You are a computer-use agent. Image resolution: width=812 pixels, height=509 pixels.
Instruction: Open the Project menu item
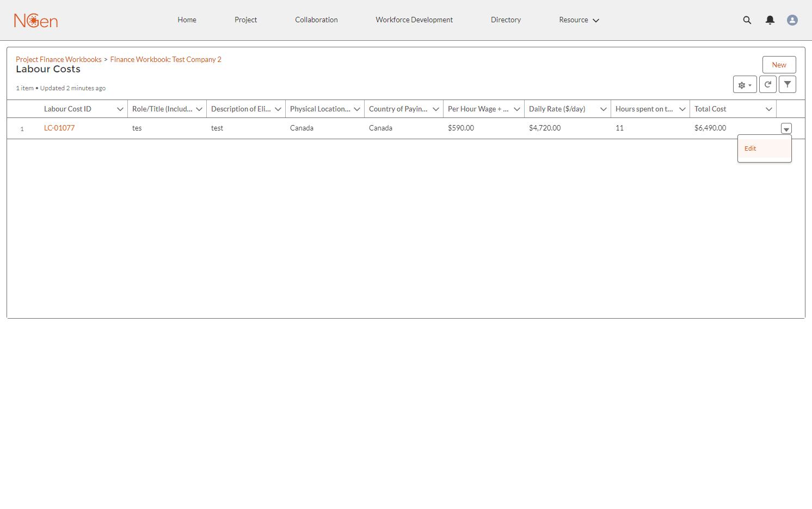[246, 20]
